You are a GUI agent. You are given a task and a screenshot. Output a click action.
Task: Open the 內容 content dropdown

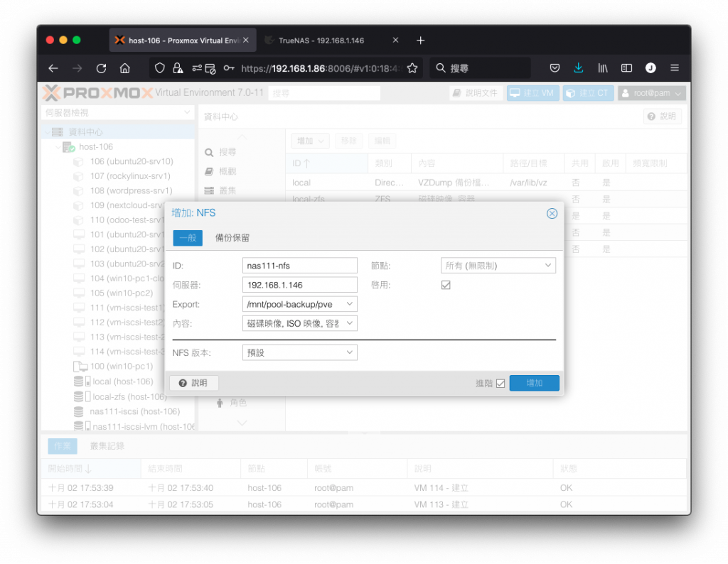[x=349, y=323]
